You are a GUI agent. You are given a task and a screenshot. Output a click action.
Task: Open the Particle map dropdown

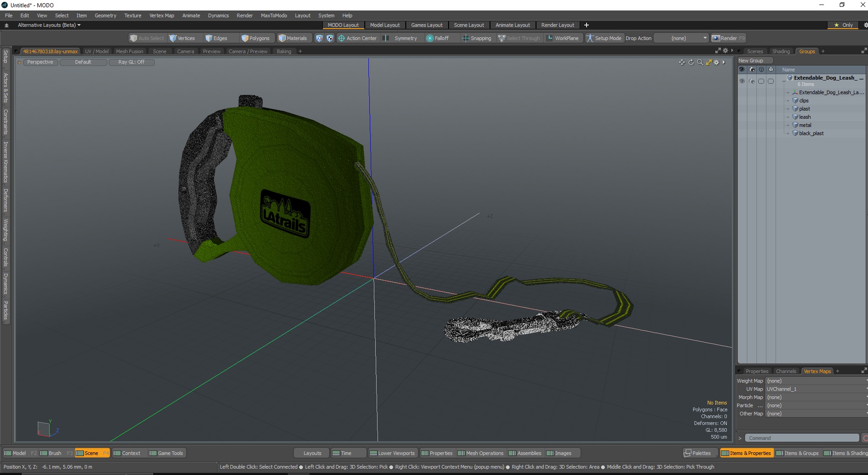click(x=817, y=405)
